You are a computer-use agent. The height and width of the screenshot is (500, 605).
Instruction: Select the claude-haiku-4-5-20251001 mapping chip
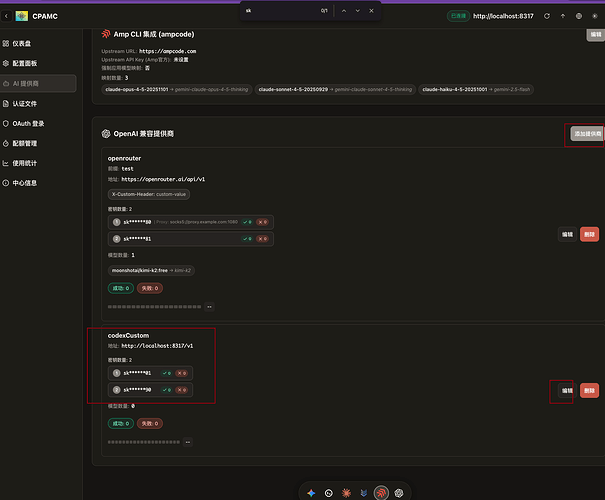point(476,90)
